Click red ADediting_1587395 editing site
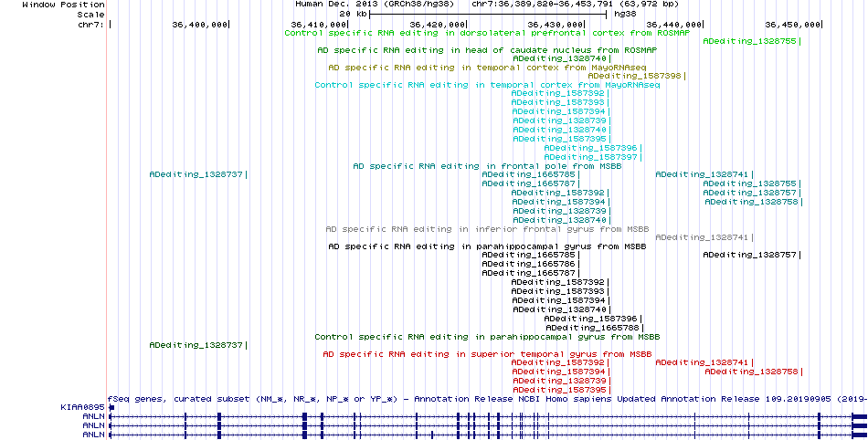This screenshot has width=868, height=440. tap(558, 390)
